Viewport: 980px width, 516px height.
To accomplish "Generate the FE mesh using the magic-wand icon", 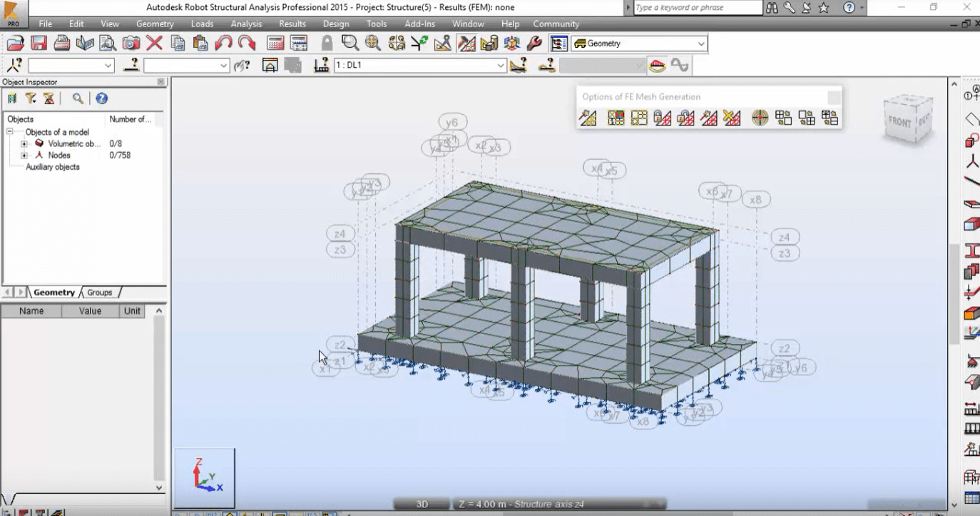I will pyautogui.click(x=588, y=118).
